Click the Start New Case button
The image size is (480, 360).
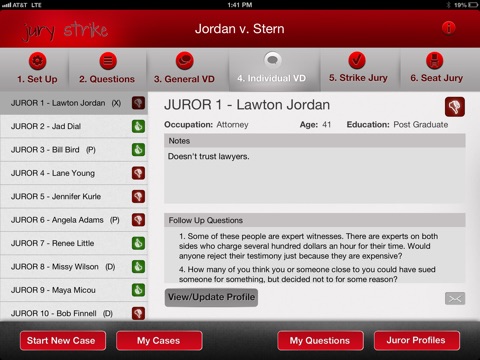click(63, 341)
